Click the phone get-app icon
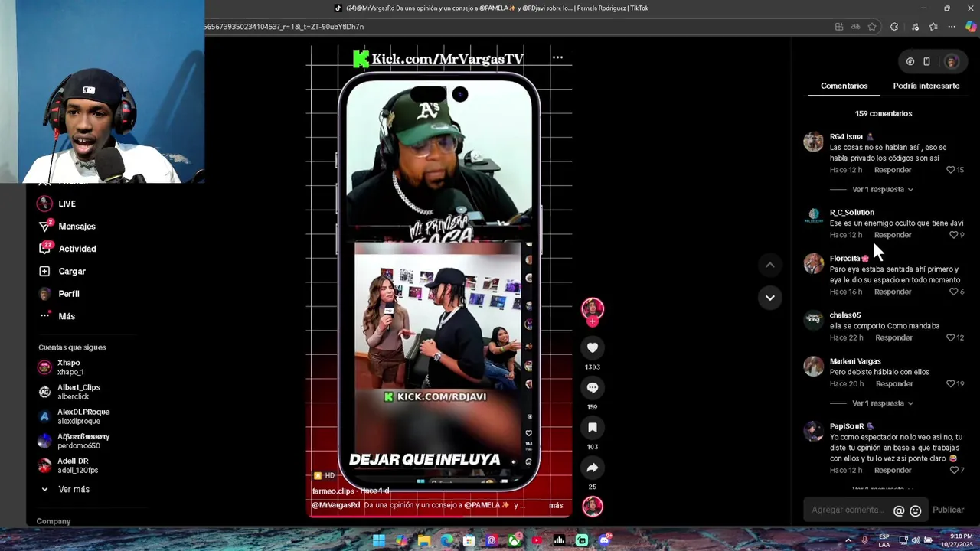The width and height of the screenshot is (980, 551). tap(926, 61)
